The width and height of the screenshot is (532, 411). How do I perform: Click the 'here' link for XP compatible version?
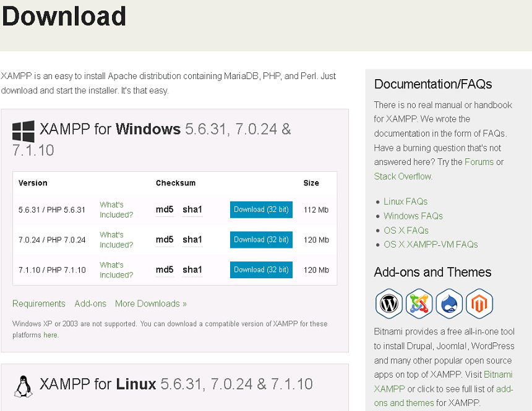coord(50,335)
